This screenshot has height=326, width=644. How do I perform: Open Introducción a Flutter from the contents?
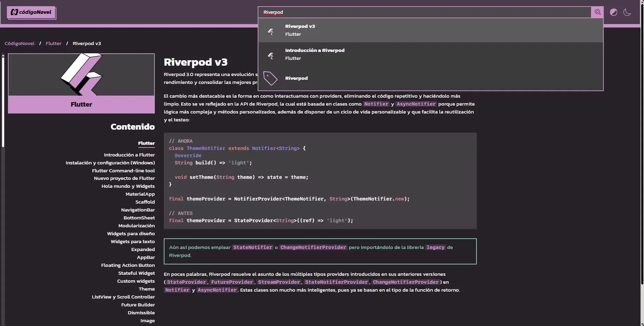(129, 155)
